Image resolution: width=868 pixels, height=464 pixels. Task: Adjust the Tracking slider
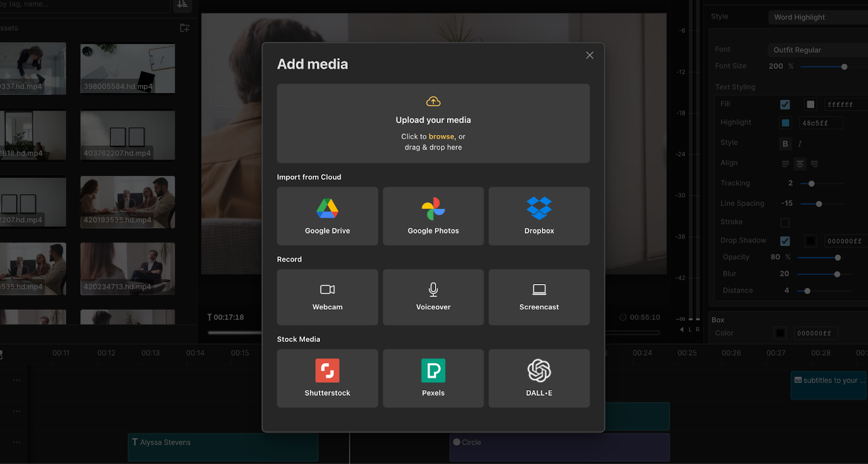(x=812, y=184)
